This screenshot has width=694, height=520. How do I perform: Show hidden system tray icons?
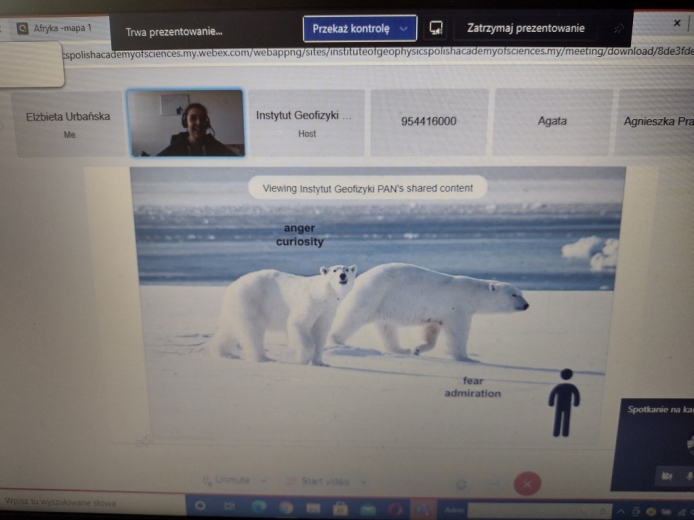tap(621, 512)
